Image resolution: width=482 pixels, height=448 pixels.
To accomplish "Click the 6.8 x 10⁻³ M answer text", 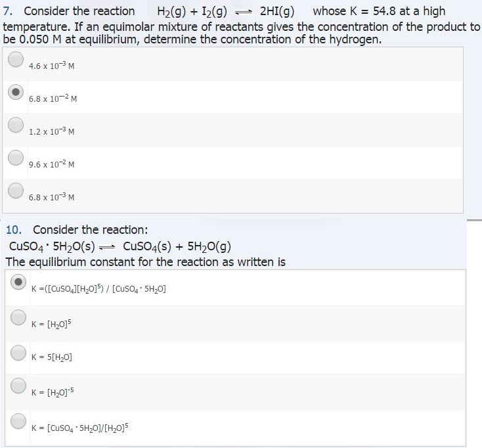I will coord(52,198).
